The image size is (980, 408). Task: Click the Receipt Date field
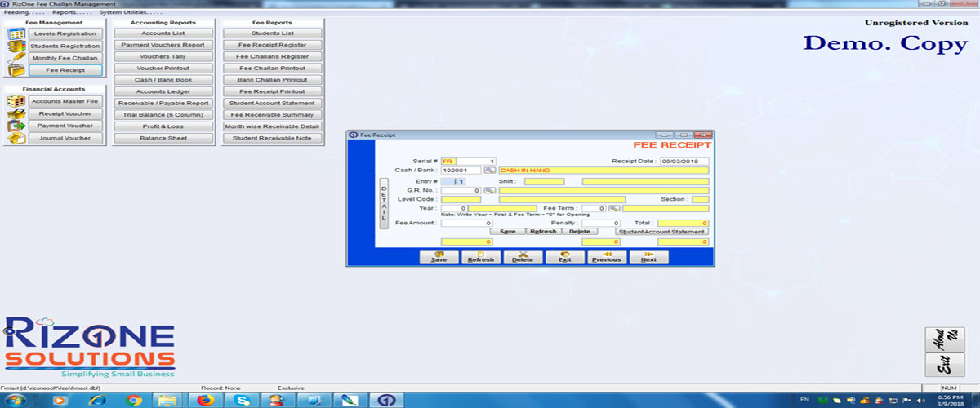coord(684,162)
